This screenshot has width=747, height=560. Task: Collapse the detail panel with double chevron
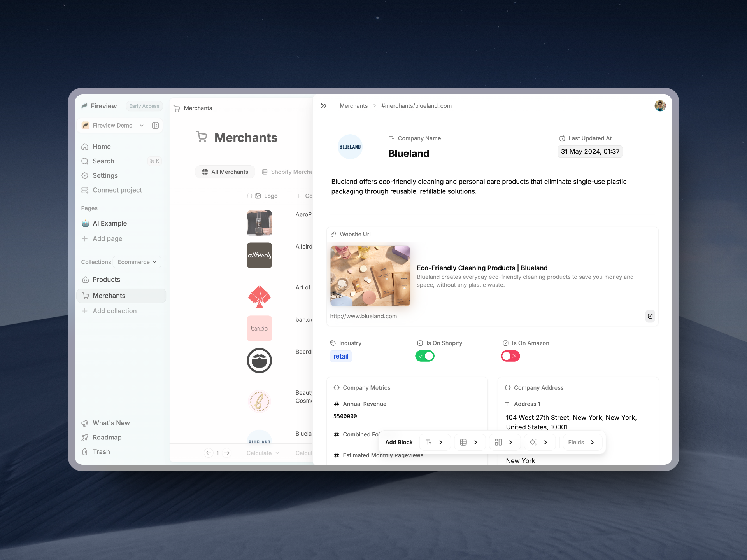click(323, 106)
